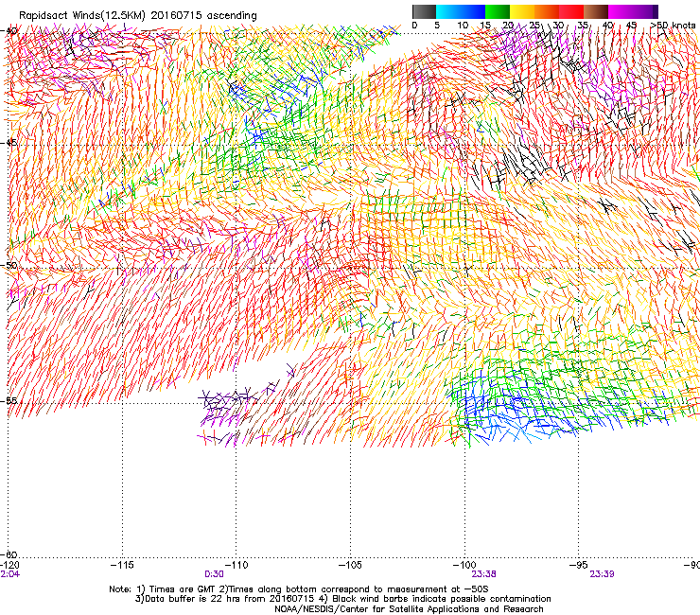Click the green 15-20 knots legend swatch
This screenshot has height=615, width=700.
click(x=498, y=11)
